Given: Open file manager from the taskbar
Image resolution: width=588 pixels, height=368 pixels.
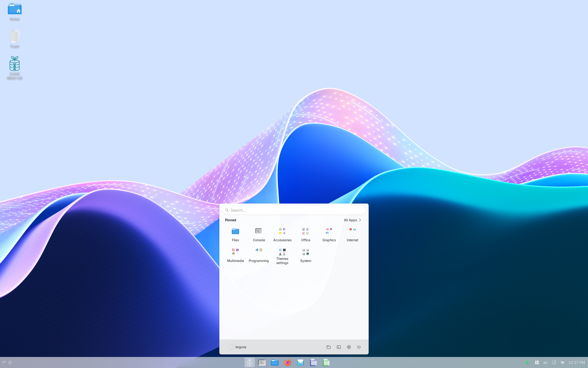Looking at the screenshot, I should [x=274, y=362].
